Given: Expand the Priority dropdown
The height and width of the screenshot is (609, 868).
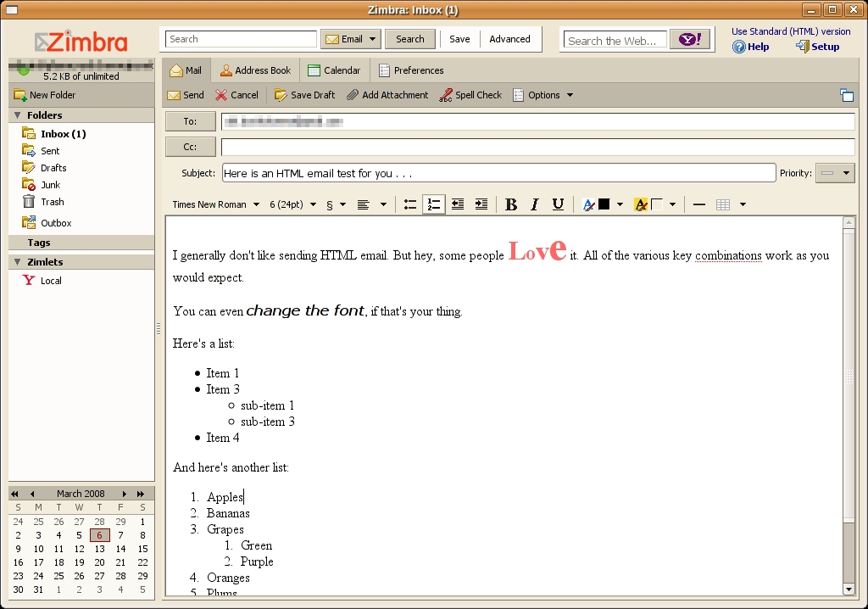Looking at the screenshot, I should pos(835,173).
